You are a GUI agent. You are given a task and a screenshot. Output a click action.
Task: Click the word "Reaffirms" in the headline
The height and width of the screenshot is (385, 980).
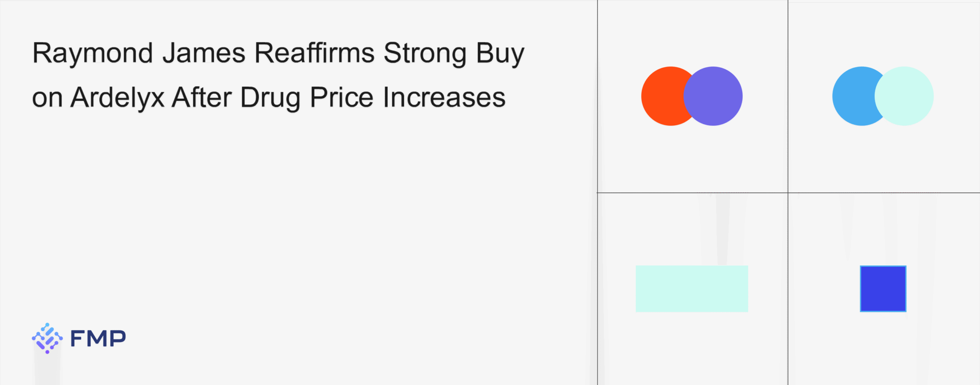click(314, 53)
